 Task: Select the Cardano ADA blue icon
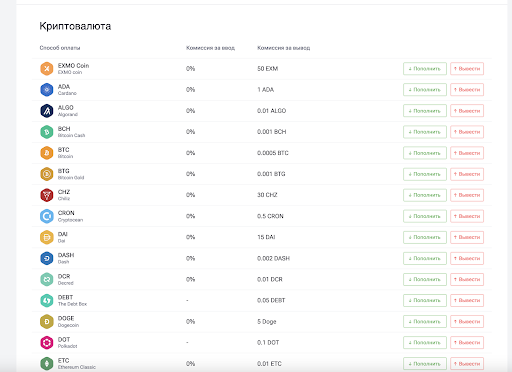point(47,90)
